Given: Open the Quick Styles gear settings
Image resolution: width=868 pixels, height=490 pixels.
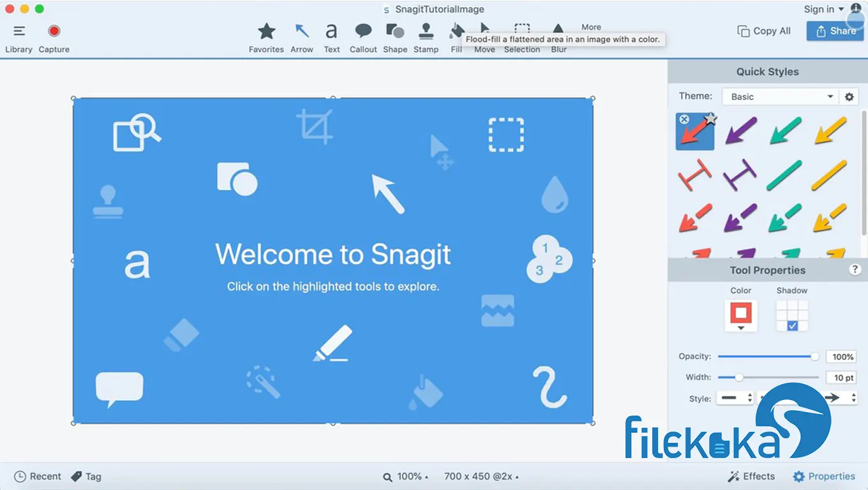Looking at the screenshot, I should [849, 97].
